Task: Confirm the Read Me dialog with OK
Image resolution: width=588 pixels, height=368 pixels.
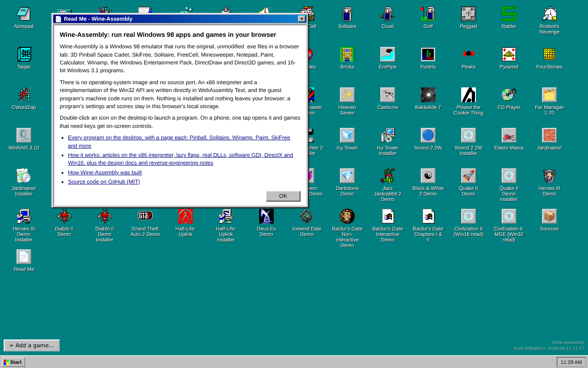Action: click(283, 196)
